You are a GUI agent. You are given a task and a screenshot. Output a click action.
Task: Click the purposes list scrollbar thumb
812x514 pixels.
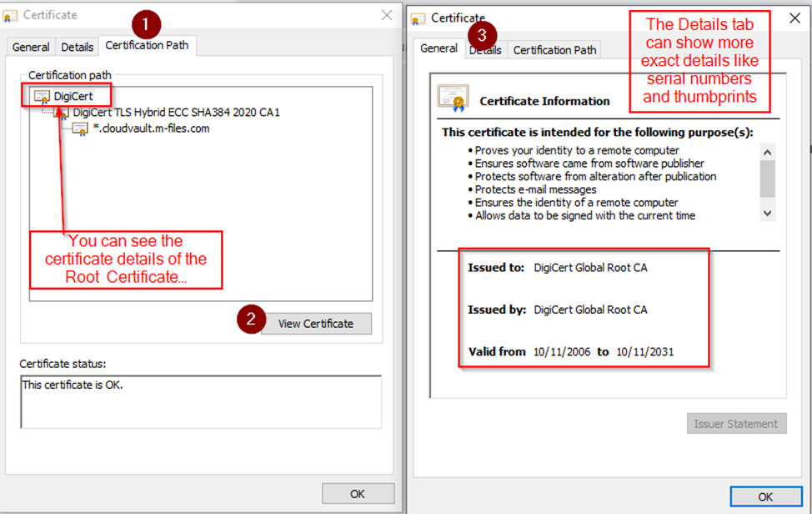point(768,179)
